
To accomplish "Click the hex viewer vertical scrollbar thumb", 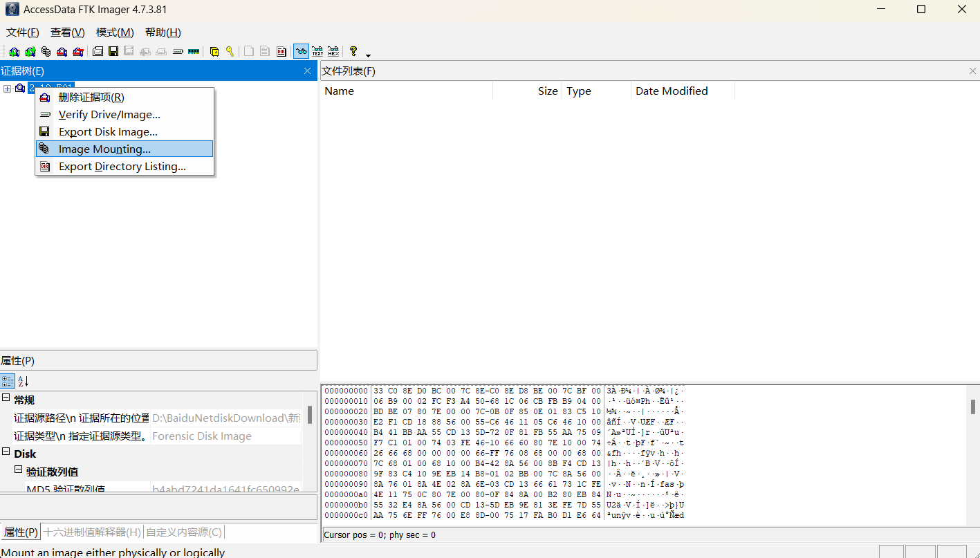I will click(x=973, y=407).
